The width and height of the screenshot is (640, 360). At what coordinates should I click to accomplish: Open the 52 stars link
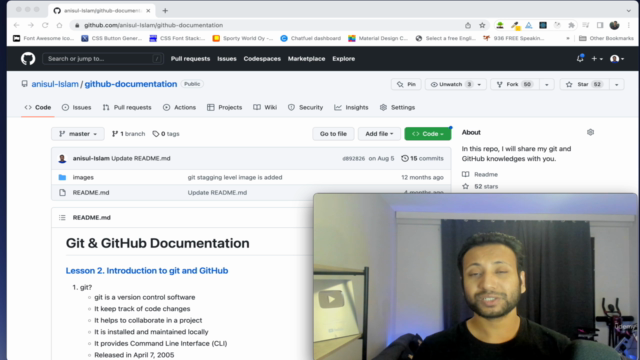point(480,187)
